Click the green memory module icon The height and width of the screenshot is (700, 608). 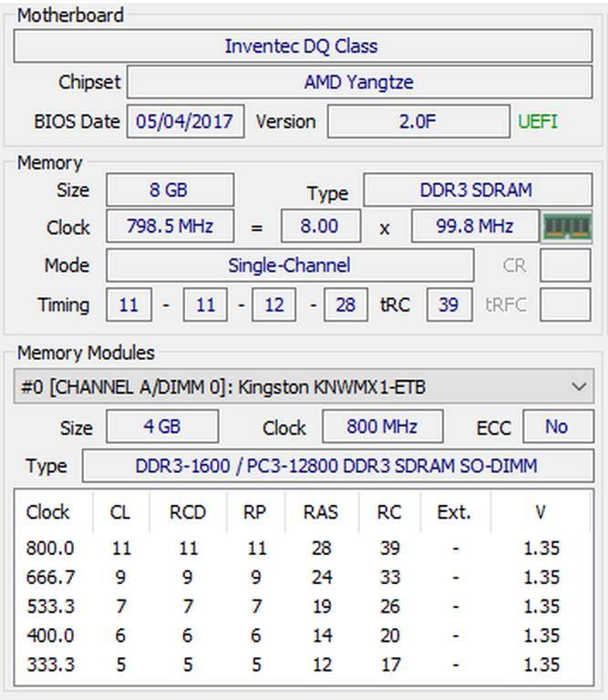[566, 226]
